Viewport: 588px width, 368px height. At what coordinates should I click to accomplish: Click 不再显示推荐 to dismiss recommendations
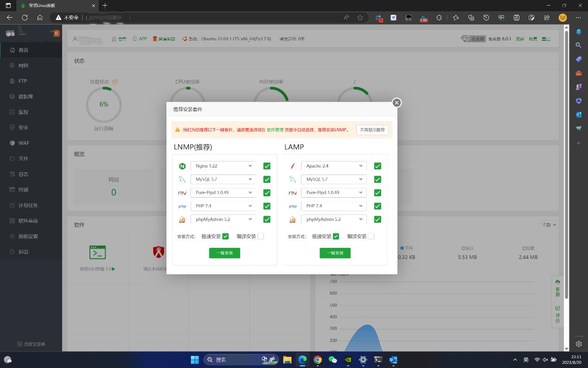(x=372, y=130)
